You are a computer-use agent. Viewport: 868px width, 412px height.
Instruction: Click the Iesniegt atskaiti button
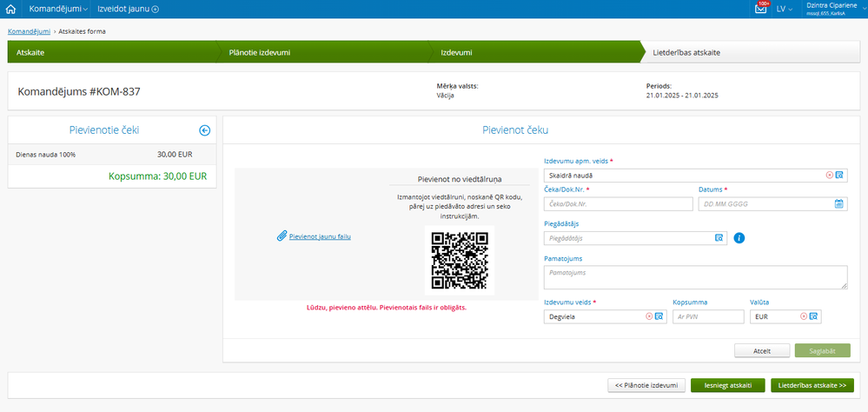tap(728, 385)
